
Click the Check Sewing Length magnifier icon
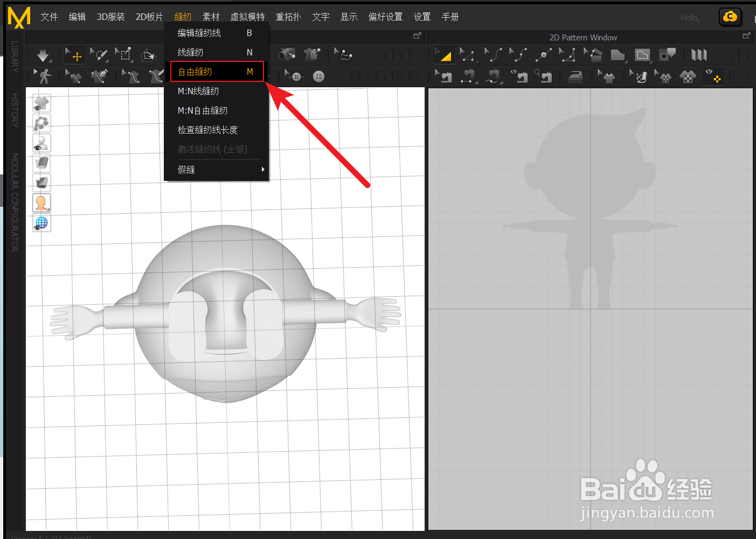[544, 76]
